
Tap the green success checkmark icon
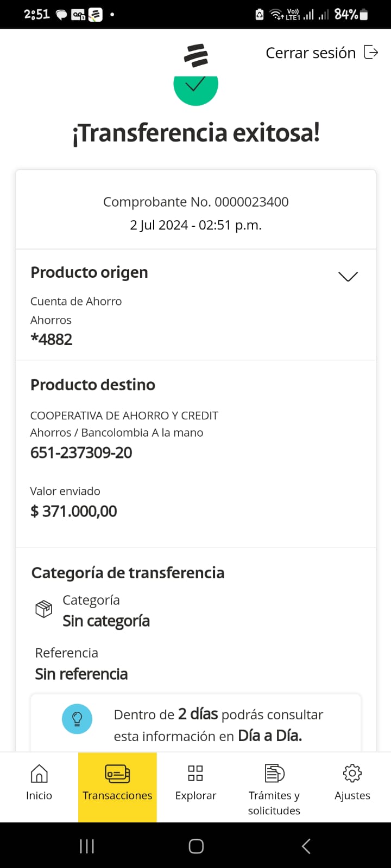point(195,88)
